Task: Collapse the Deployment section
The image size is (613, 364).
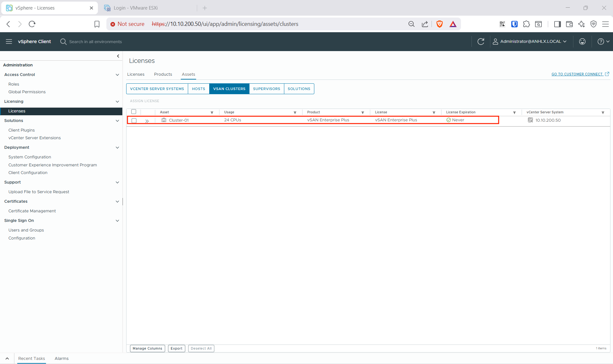Action: pos(117,148)
